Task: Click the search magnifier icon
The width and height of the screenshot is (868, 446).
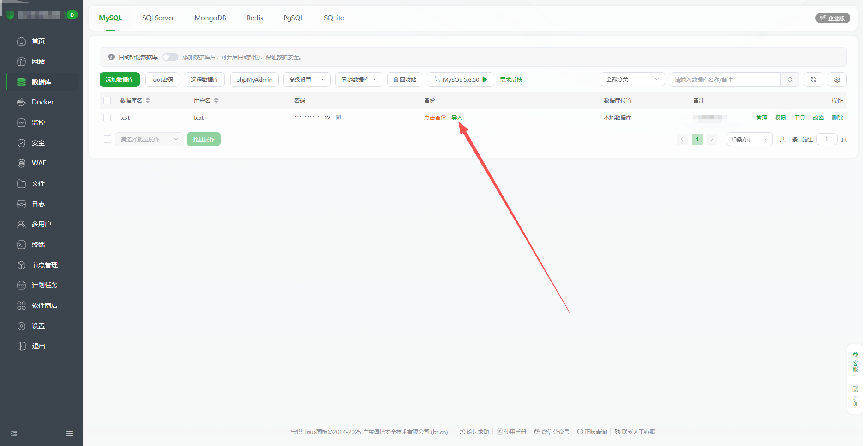Action: click(x=790, y=79)
